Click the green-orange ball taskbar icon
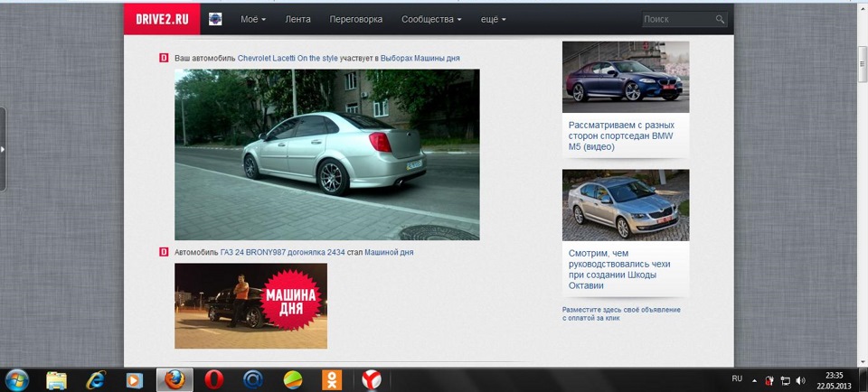This screenshot has width=868, height=392. pyautogui.click(x=293, y=380)
